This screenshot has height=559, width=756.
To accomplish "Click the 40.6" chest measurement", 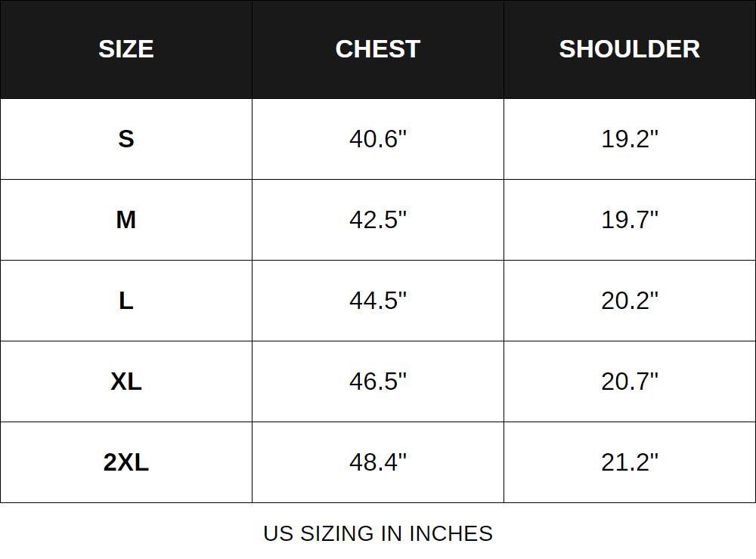I will (377, 139).
